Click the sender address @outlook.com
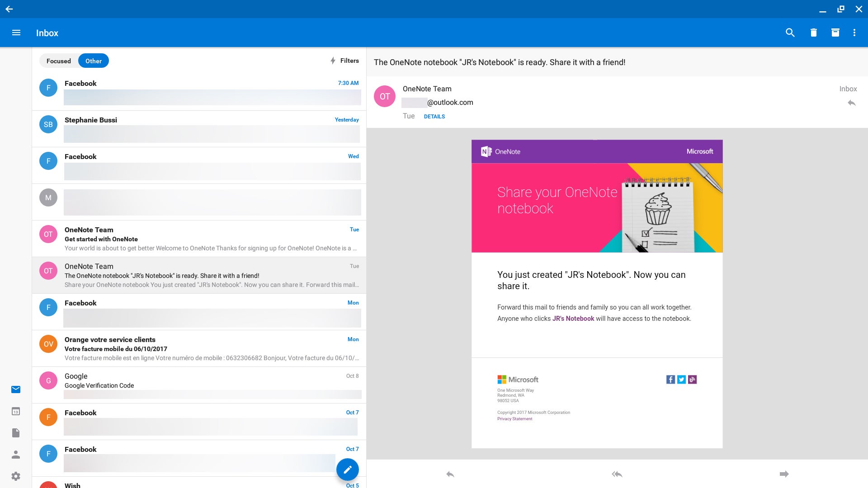 click(438, 103)
